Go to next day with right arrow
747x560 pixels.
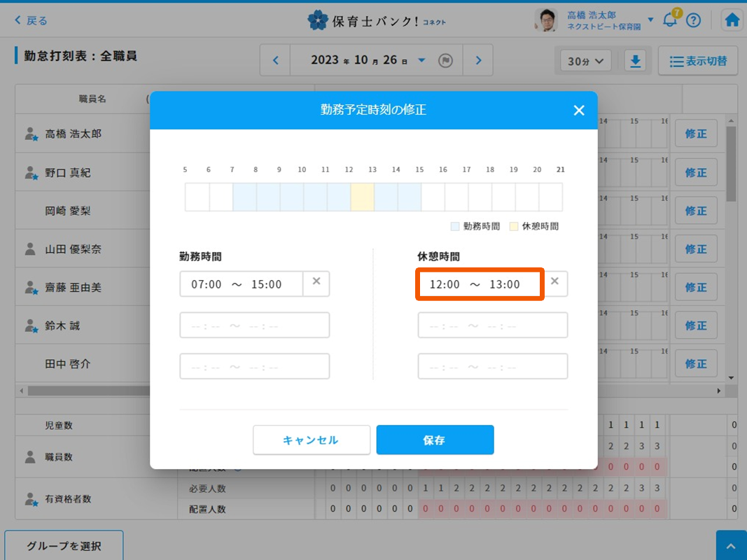pyautogui.click(x=478, y=60)
